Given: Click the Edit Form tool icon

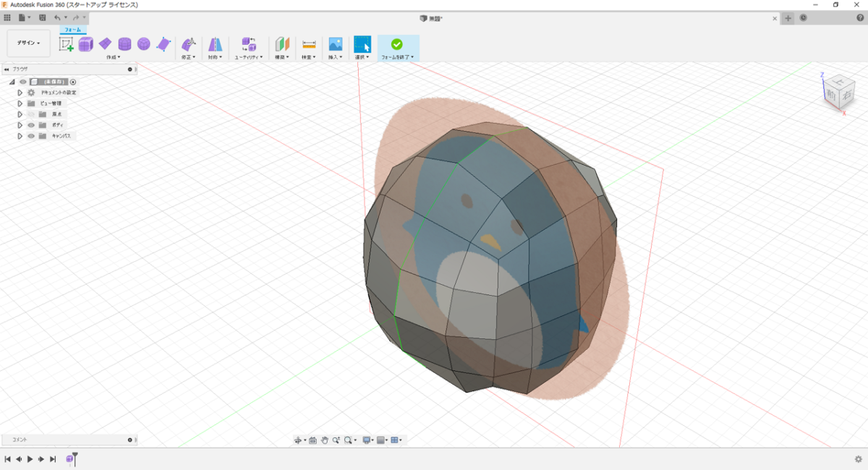Looking at the screenshot, I should pyautogui.click(x=189, y=44).
